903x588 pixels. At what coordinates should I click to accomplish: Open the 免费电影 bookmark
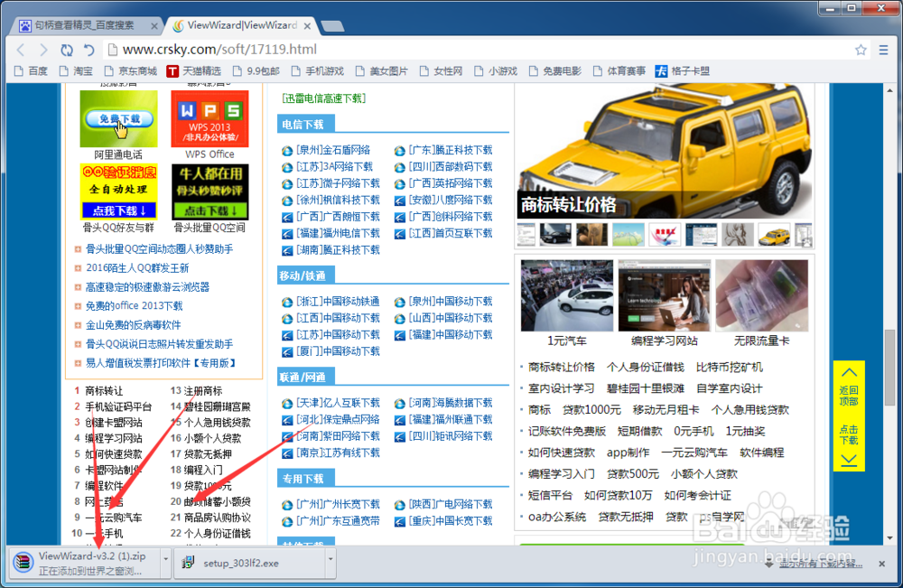(555, 71)
